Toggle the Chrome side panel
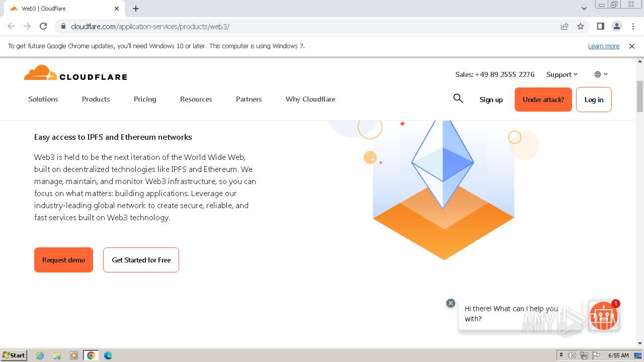The image size is (644, 362). [600, 26]
